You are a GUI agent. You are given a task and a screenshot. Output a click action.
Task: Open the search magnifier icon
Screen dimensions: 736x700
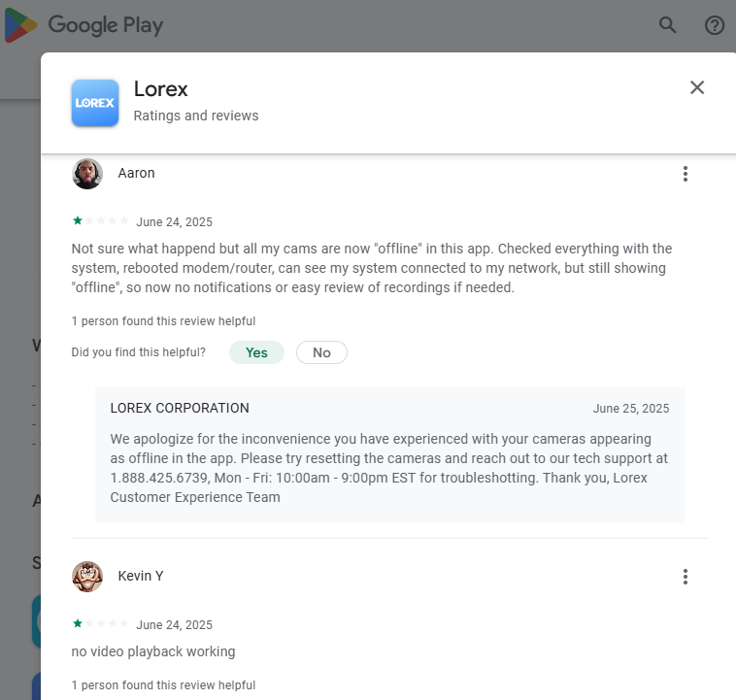tap(667, 25)
